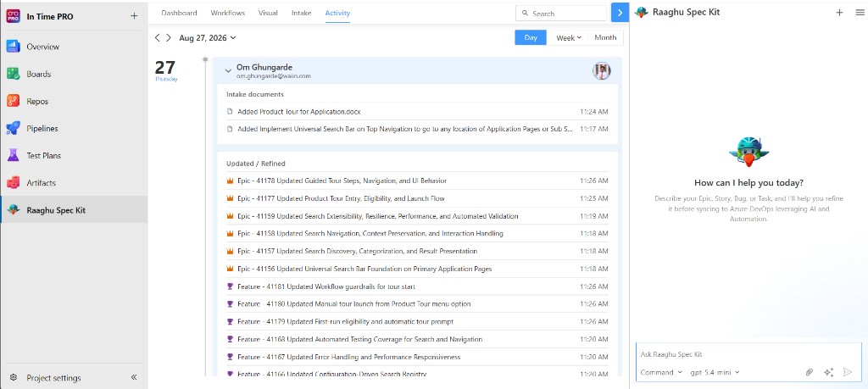Open Feature 41167 Error Handling and Performance
Screen dimensions: 868x389
click(417, 357)
